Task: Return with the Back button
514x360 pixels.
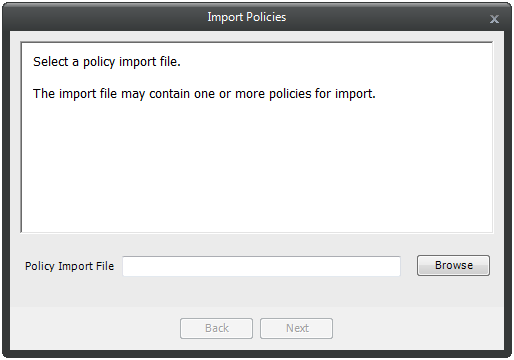Action: click(216, 328)
